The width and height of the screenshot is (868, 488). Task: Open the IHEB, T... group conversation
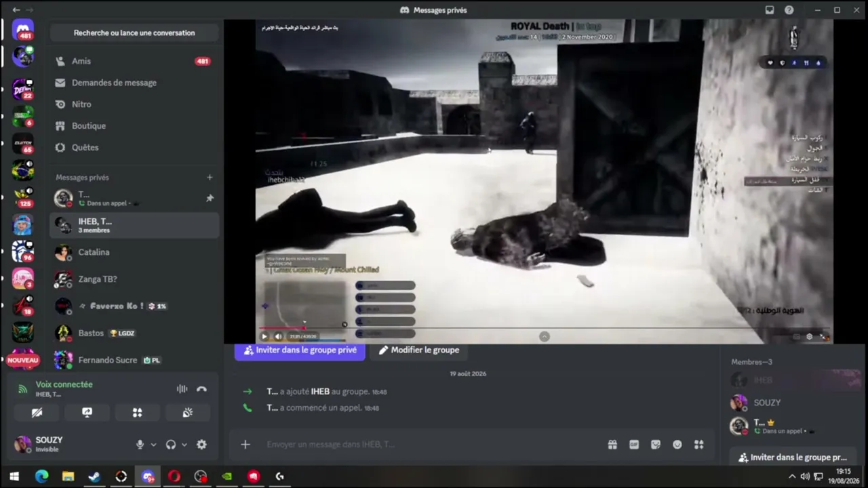(134, 225)
